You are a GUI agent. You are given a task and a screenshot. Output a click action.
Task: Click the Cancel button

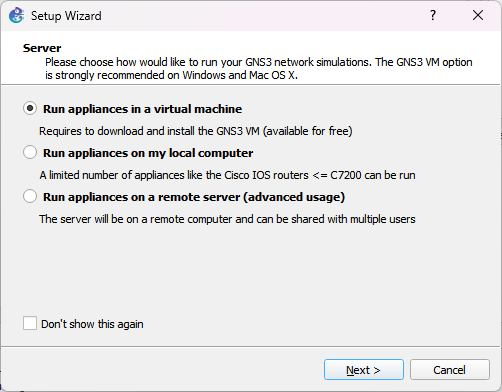(450, 369)
